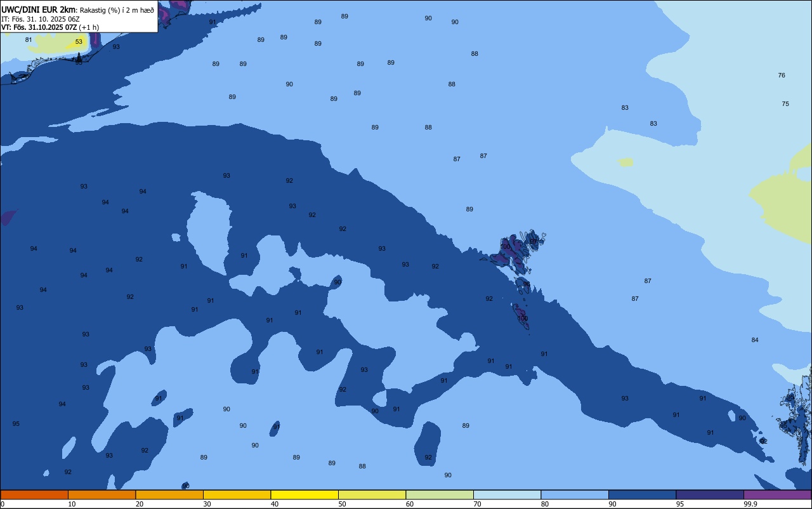Viewport: 812px width, 509px height.
Task: Click the "75" humidity value on the map
Action: [785, 103]
